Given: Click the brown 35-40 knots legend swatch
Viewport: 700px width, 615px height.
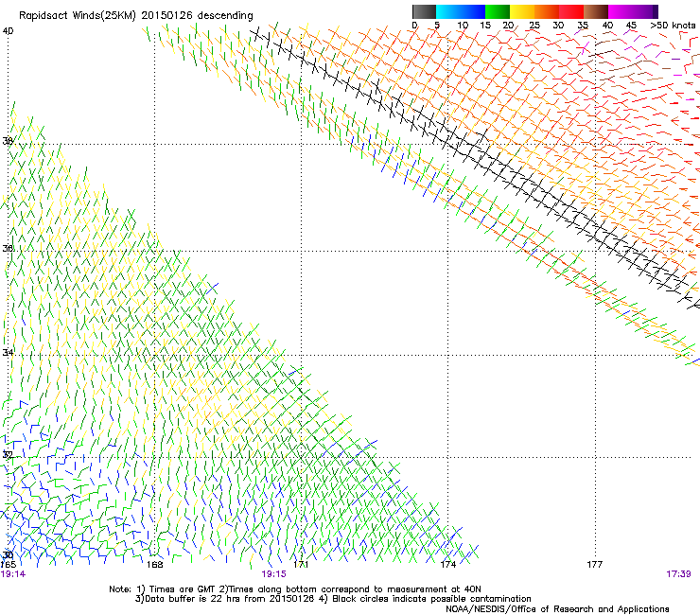Looking at the screenshot, I should coord(596,11).
